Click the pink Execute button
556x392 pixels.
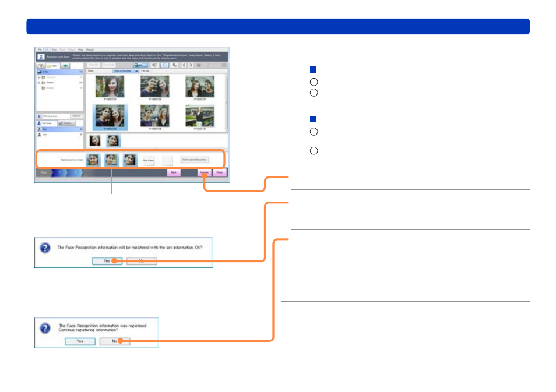204,172
